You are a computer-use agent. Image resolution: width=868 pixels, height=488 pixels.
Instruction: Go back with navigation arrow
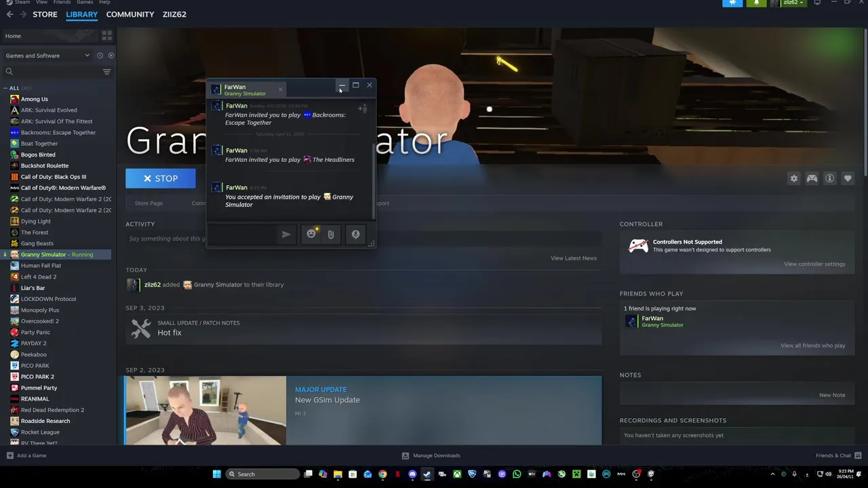[x=9, y=14]
